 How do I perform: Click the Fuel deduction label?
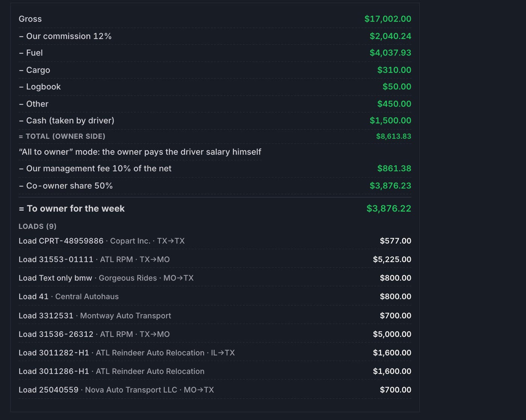point(31,53)
